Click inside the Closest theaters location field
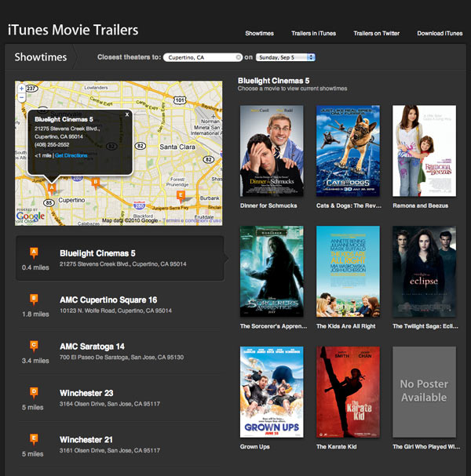 click(198, 57)
